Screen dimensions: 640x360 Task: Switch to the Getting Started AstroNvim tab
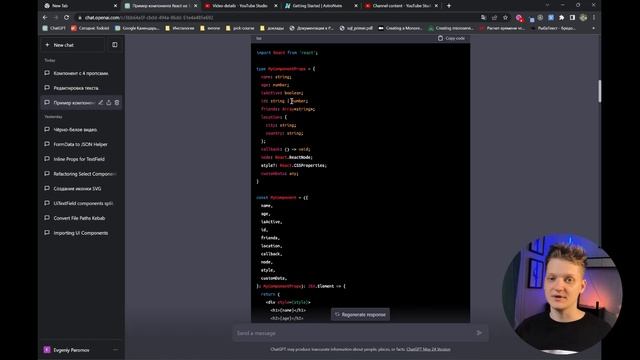[x=321, y=6]
